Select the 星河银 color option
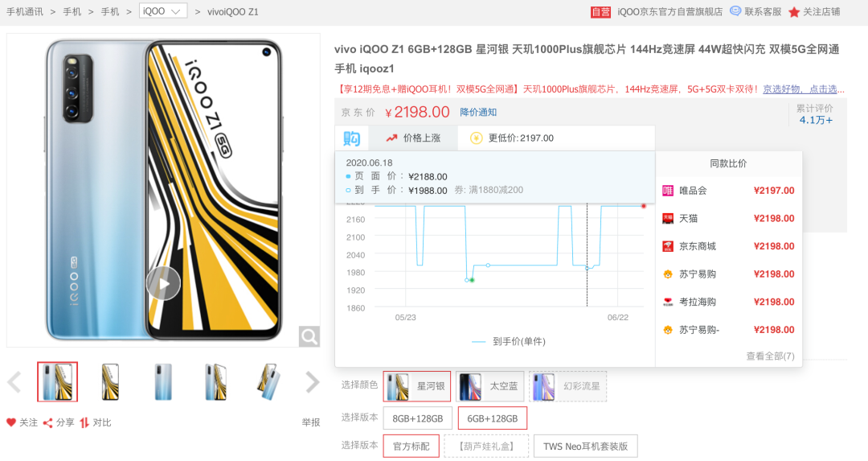 [417, 386]
